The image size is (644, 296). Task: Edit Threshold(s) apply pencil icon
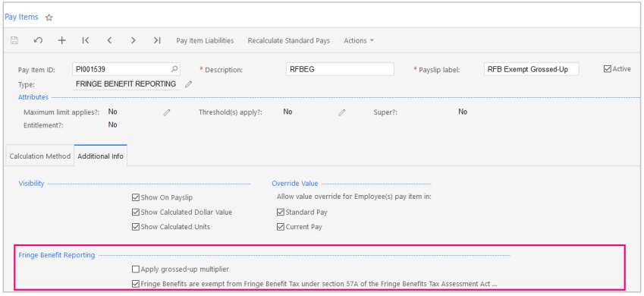(x=341, y=112)
